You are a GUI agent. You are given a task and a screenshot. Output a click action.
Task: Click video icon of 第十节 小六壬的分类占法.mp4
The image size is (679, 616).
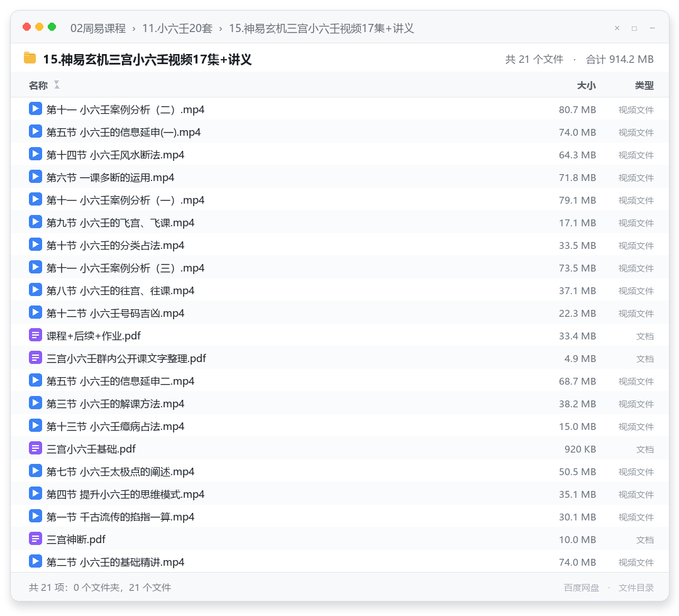35,244
